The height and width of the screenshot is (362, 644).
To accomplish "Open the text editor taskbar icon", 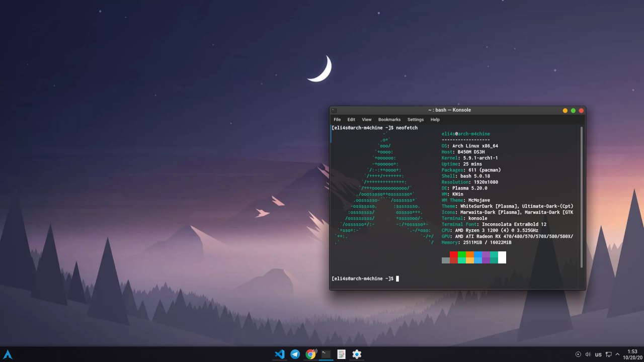I will pyautogui.click(x=342, y=354).
